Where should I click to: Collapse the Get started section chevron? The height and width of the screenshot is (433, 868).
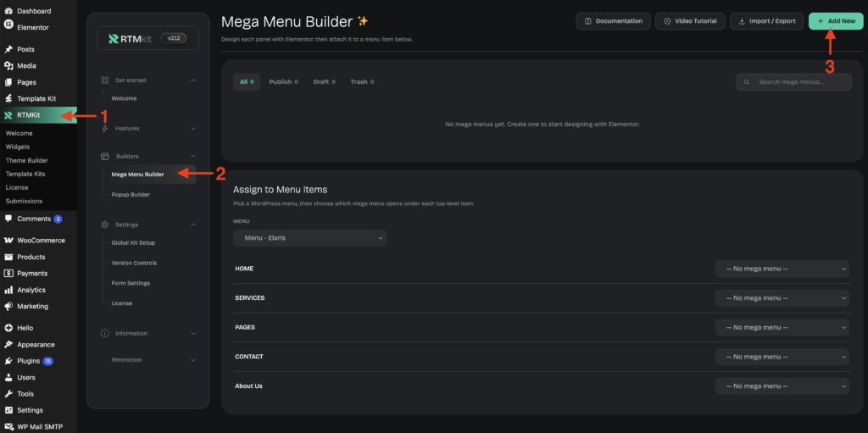point(193,80)
